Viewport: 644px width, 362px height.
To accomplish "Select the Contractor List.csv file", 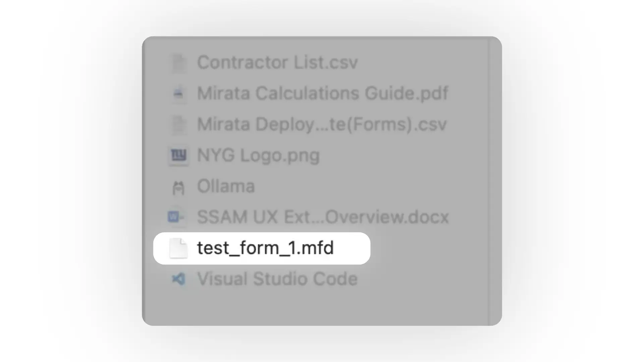I will point(278,62).
